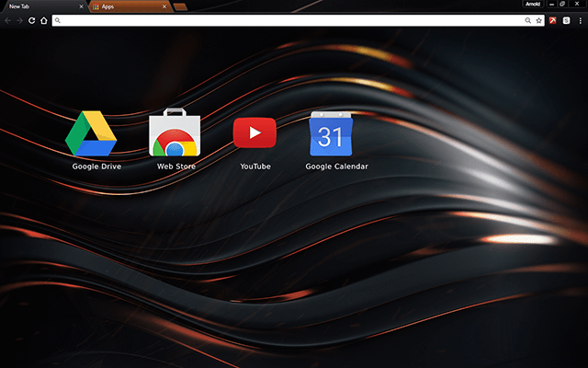
Task: Click the "Google Drive" label
Action: tap(96, 167)
